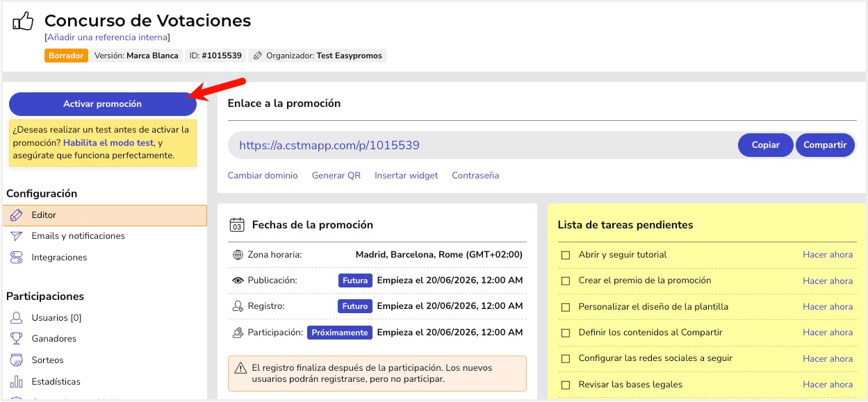Image resolution: width=868 pixels, height=402 pixels.
Task: Open the Usuarios [0] list
Action: (x=56, y=318)
